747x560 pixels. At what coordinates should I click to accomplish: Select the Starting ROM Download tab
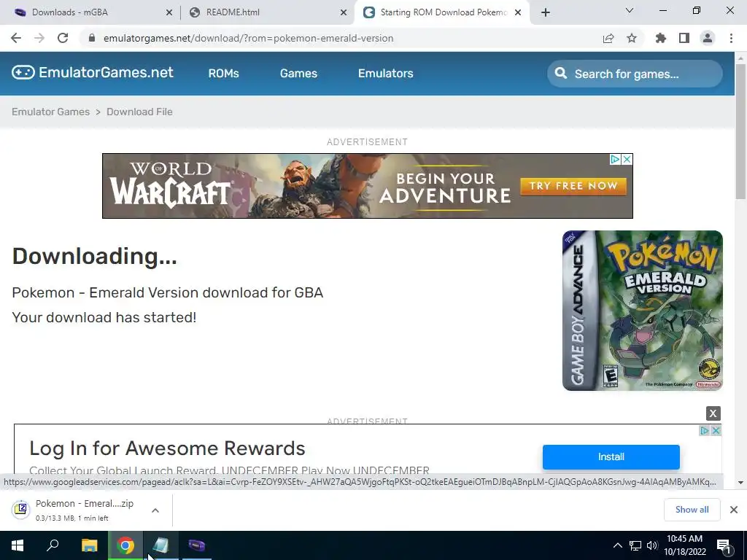[443, 12]
